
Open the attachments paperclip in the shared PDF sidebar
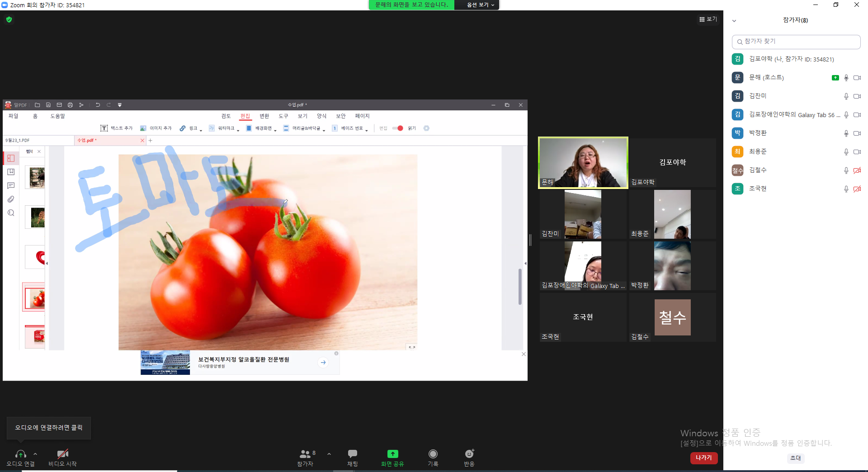[11, 199]
